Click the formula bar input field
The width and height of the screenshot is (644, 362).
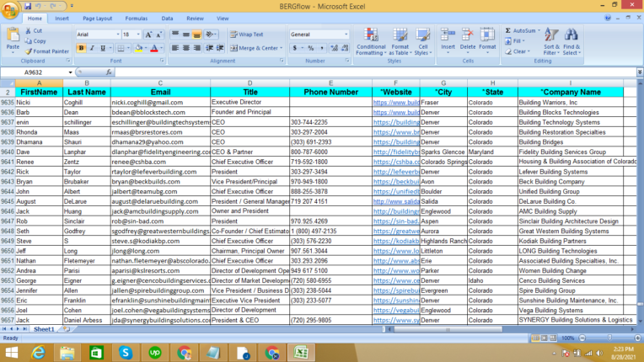(376, 72)
